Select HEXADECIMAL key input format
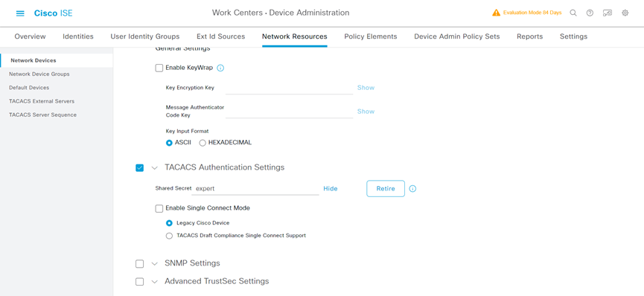The height and width of the screenshot is (296, 644). pyautogui.click(x=203, y=143)
